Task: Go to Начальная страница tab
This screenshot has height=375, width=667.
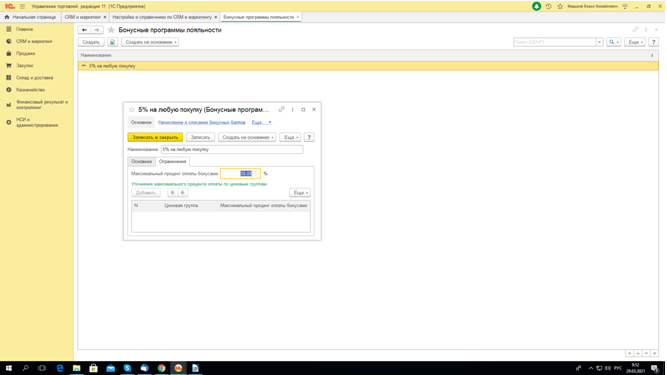Action: point(30,17)
